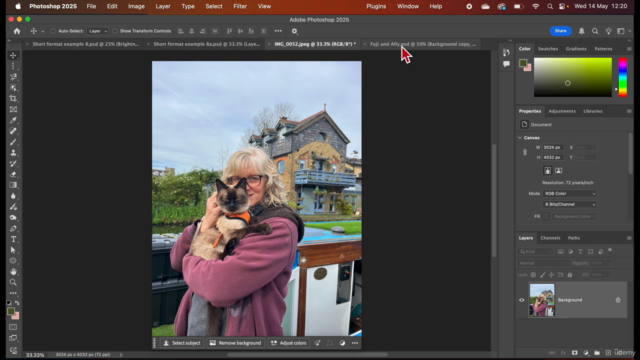Open the Adjustments tab
Screen dimensions: 640x360
point(562,111)
